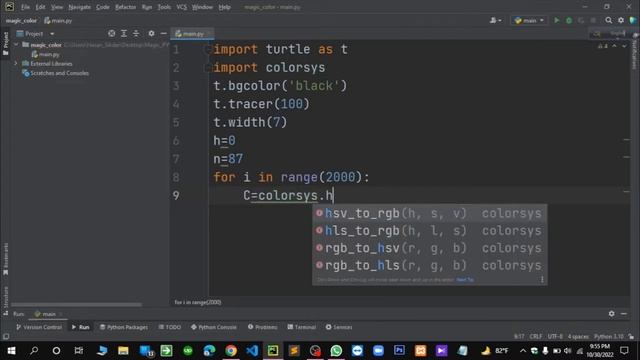640x360 pixels.
Task: Toggle the Bookmarks side tool window
Action: pos(6,259)
